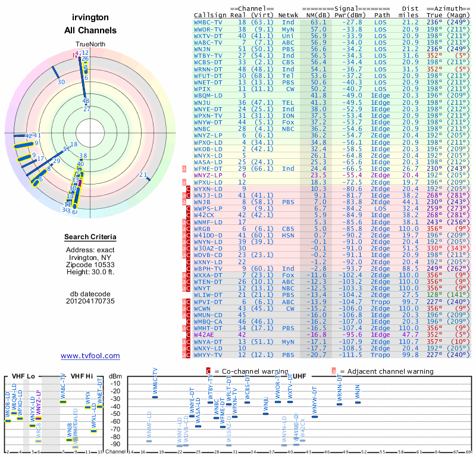Click the adjacent warning icon beside WPXU-LD
This screenshot has height=457, width=476.
coord(184,182)
